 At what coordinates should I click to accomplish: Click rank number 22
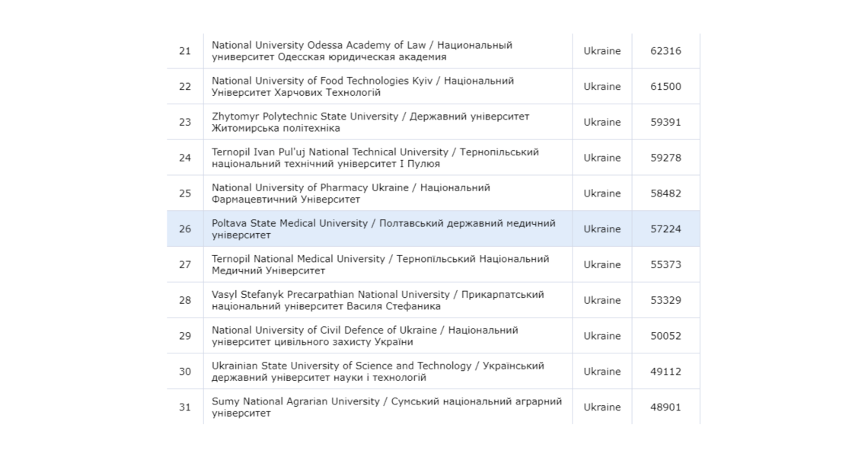[185, 86]
